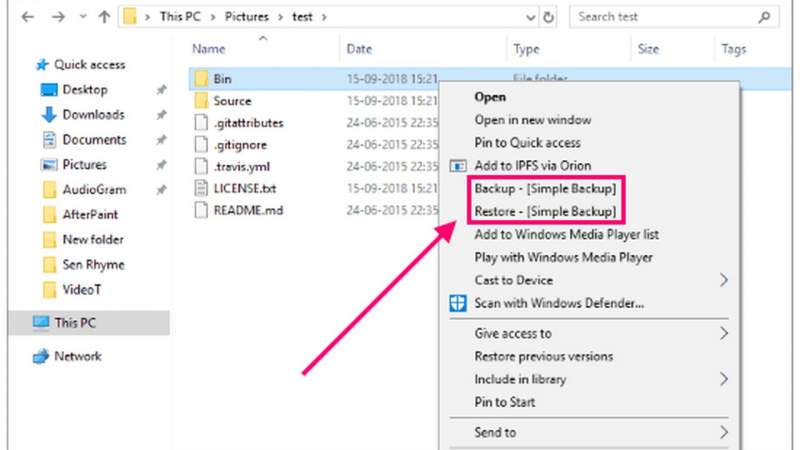800x450 pixels.
Task: Sort by the Type column header
Action: pos(526,49)
